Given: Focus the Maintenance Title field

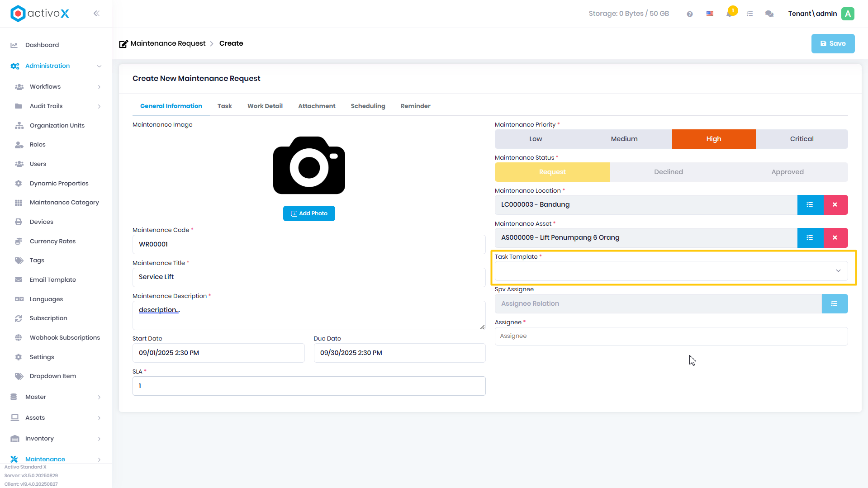Looking at the screenshot, I should click(x=309, y=277).
